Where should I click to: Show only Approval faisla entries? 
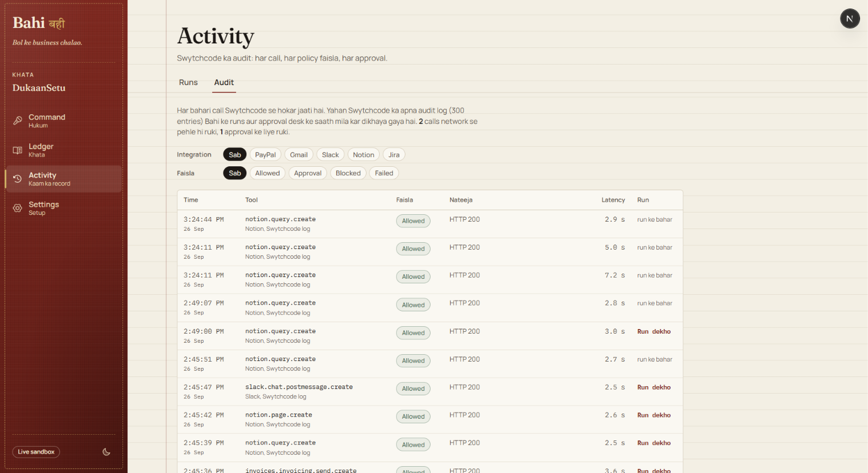[x=308, y=173]
